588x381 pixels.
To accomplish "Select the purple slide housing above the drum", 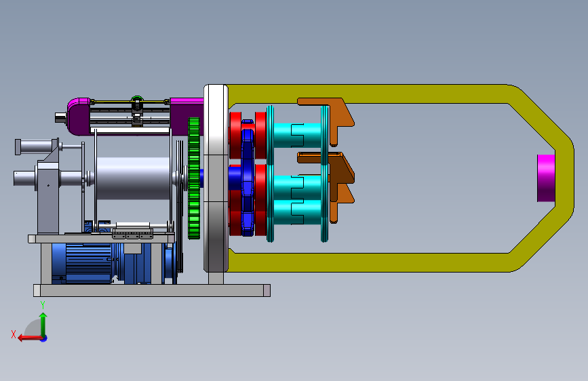I will 135,116.
